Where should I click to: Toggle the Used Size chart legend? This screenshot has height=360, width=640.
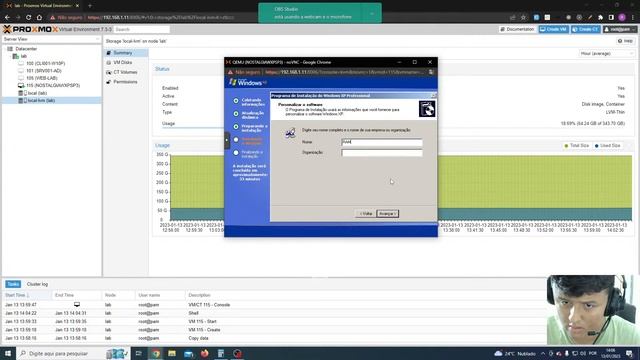click(x=607, y=146)
